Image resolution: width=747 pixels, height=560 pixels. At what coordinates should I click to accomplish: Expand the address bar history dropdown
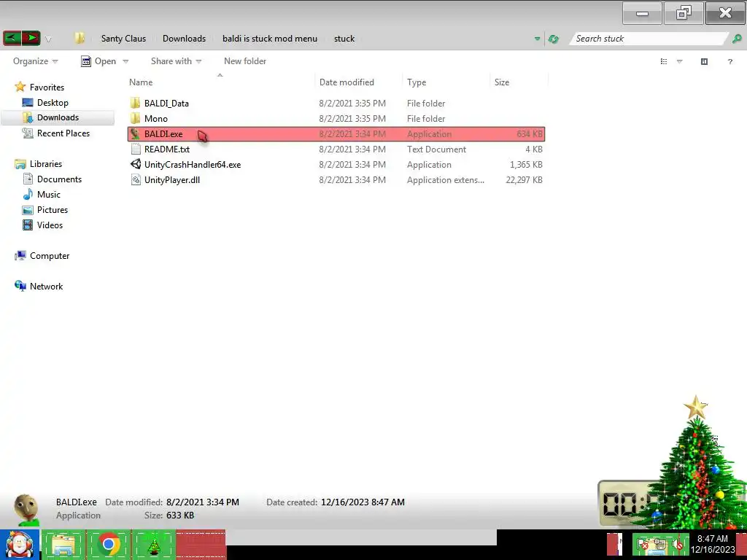click(x=537, y=39)
